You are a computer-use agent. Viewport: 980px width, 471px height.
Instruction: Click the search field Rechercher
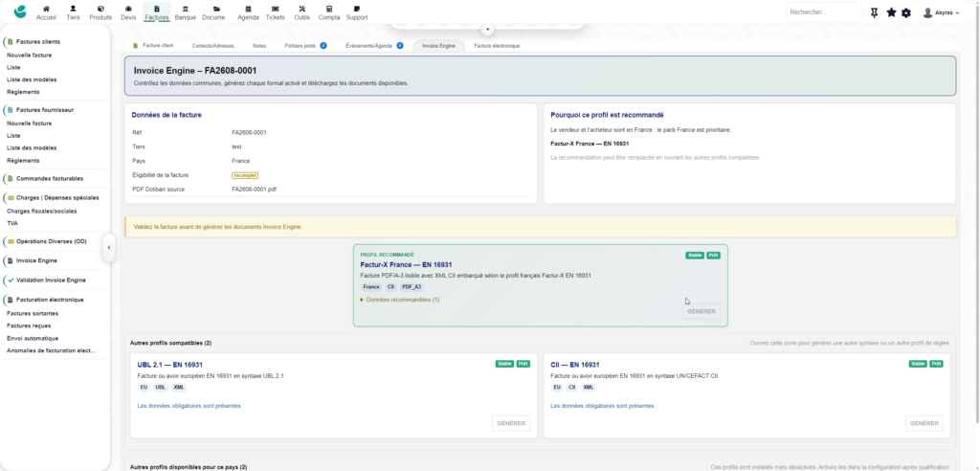[824, 11]
